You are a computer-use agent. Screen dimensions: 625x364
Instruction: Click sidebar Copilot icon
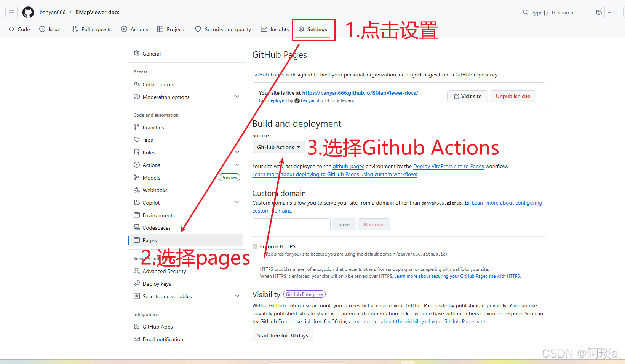pos(137,203)
